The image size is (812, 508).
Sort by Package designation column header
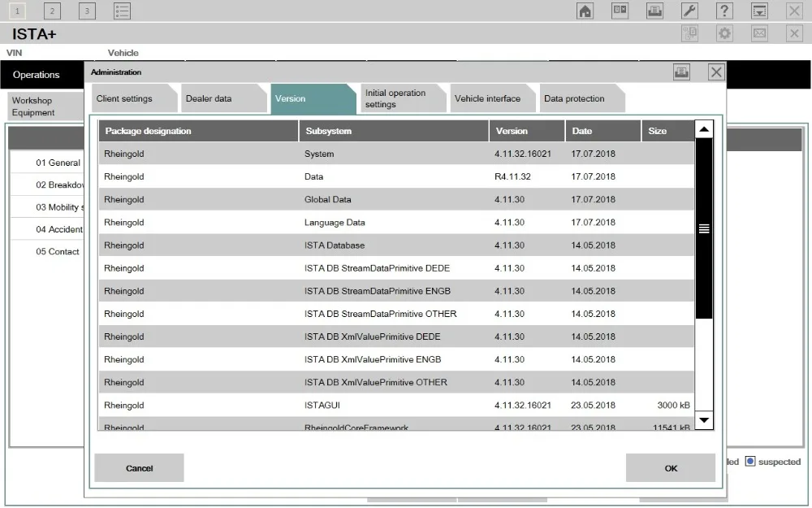pos(198,131)
